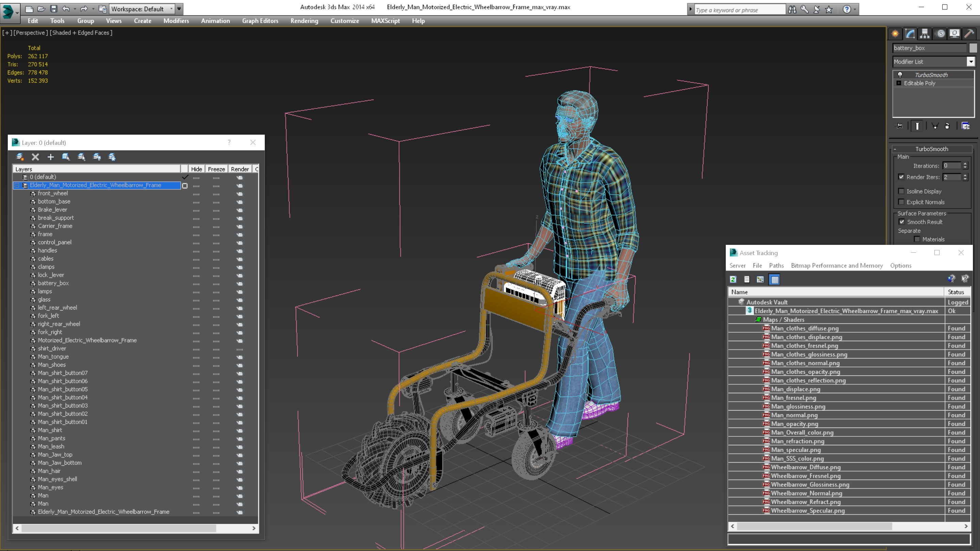980x551 pixels.
Task: Toggle the Render Iters checkbox
Action: pos(901,177)
